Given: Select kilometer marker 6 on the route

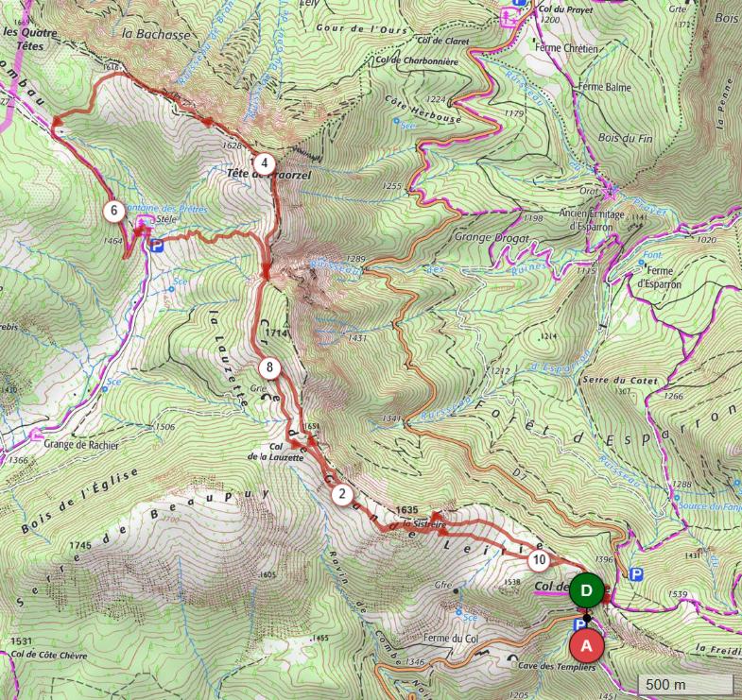Looking at the screenshot, I should (x=113, y=211).
